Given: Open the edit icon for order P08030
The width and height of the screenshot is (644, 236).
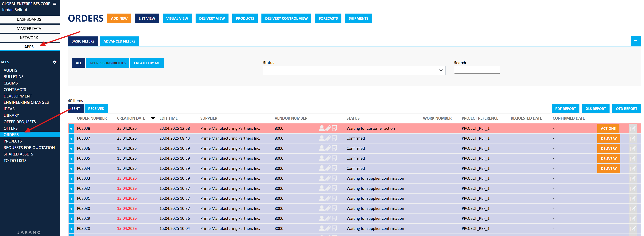Looking at the screenshot, I should (633, 209).
